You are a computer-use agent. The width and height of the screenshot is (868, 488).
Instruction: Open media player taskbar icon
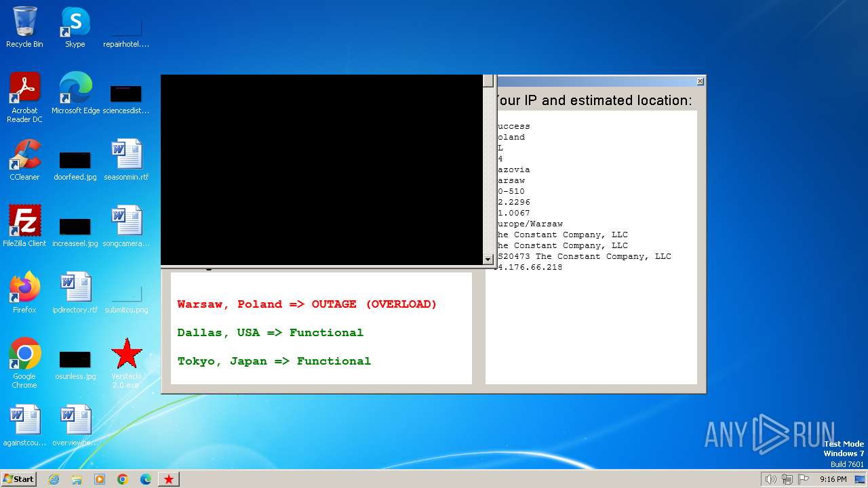coord(100,479)
